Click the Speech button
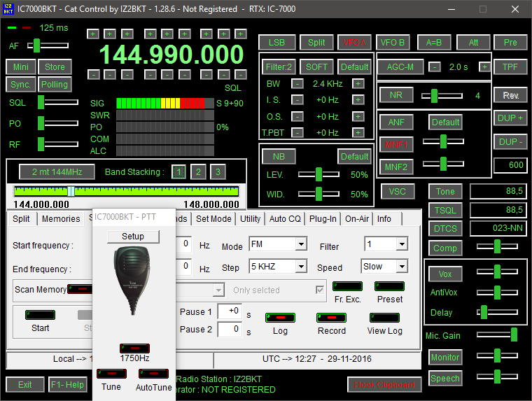Image resolution: width=532 pixels, height=401 pixels. point(445,379)
